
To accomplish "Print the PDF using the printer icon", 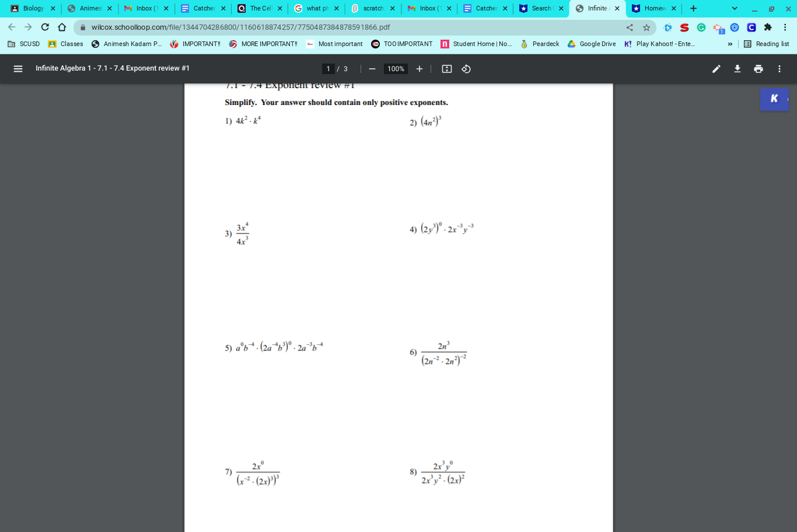I will coord(758,68).
